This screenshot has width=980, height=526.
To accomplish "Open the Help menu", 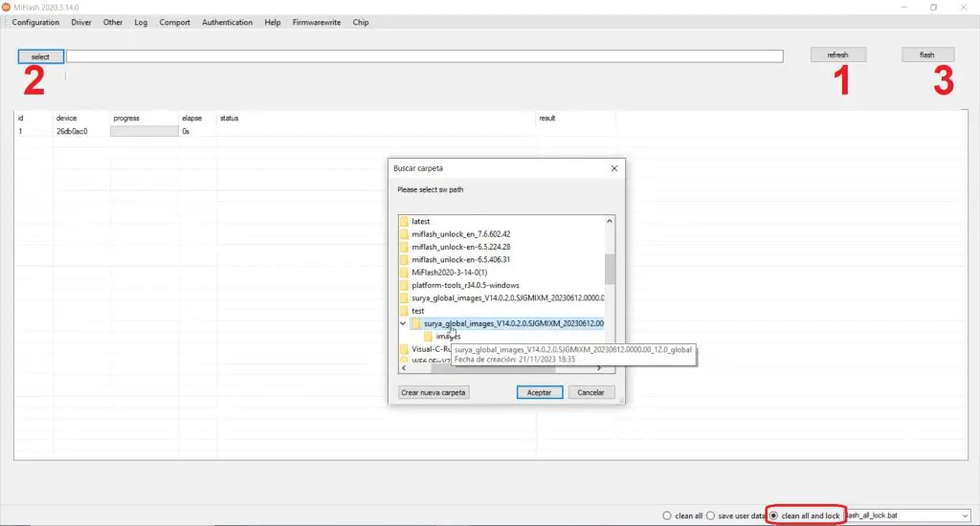I will [273, 22].
